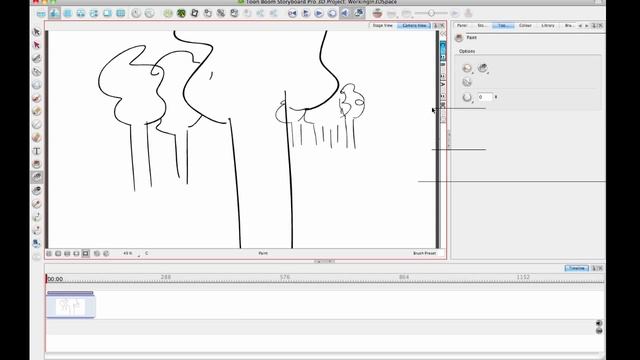Go to the first frame playback button
Viewport: 640px width, 360px height.
[292, 13]
